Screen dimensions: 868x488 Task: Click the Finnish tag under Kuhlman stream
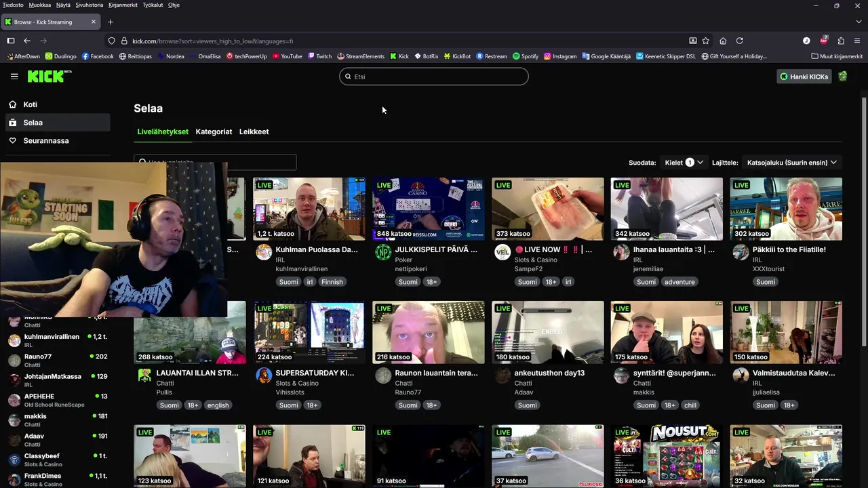pos(332,282)
